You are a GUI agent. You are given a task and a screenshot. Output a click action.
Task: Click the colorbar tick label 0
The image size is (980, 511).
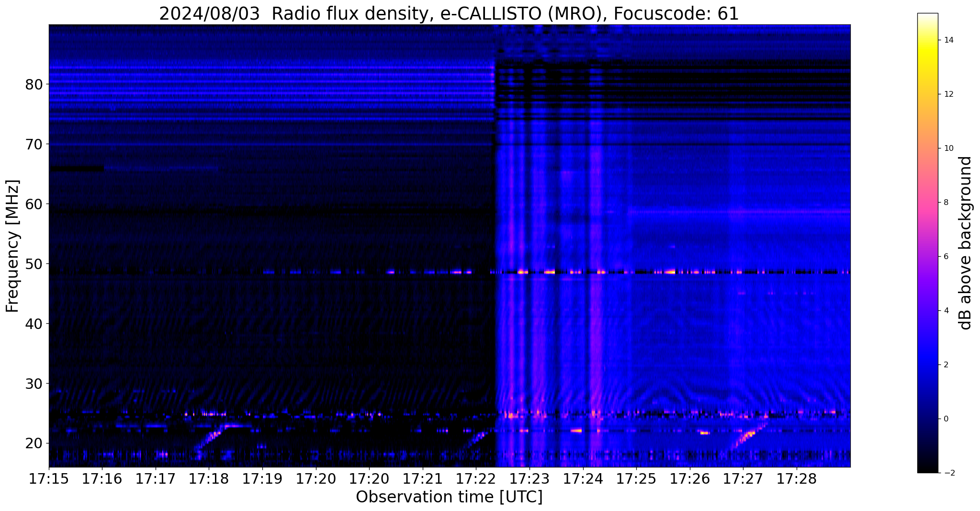(x=946, y=419)
